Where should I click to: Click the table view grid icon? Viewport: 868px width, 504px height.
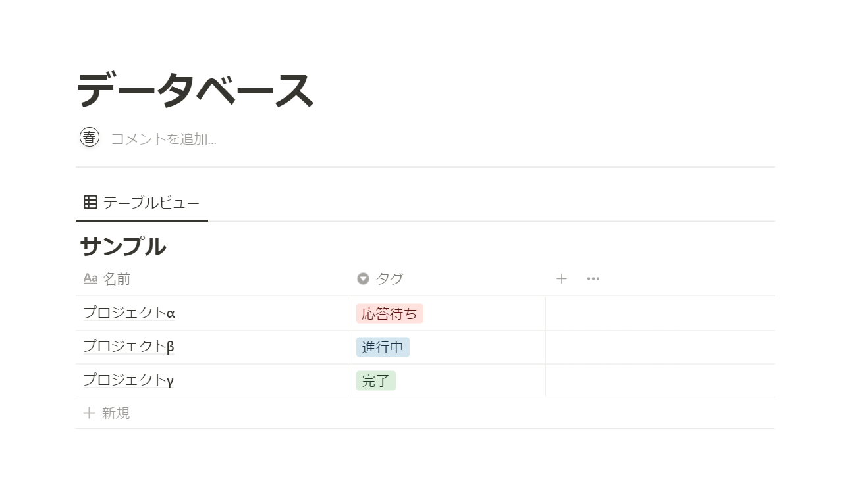click(x=91, y=202)
